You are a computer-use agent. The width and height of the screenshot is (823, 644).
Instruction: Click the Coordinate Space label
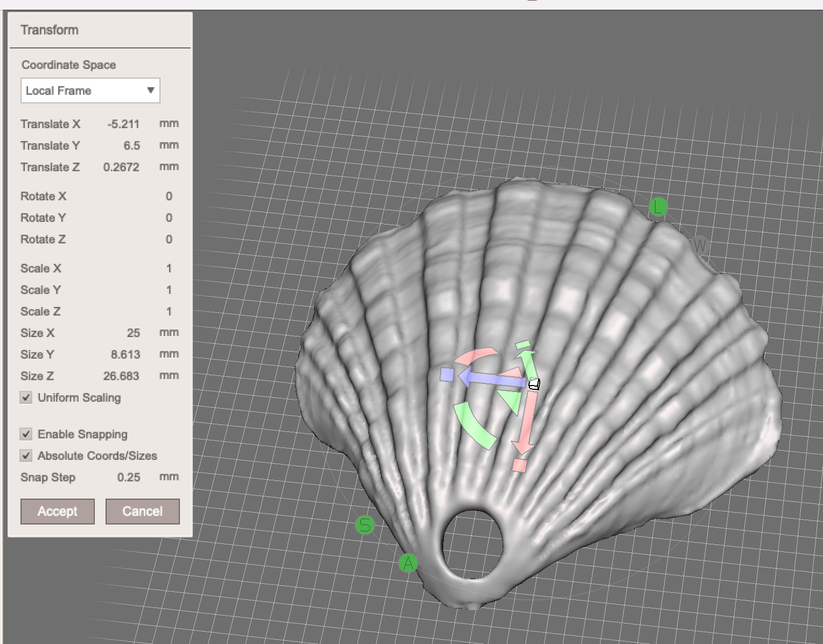[x=69, y=65]
